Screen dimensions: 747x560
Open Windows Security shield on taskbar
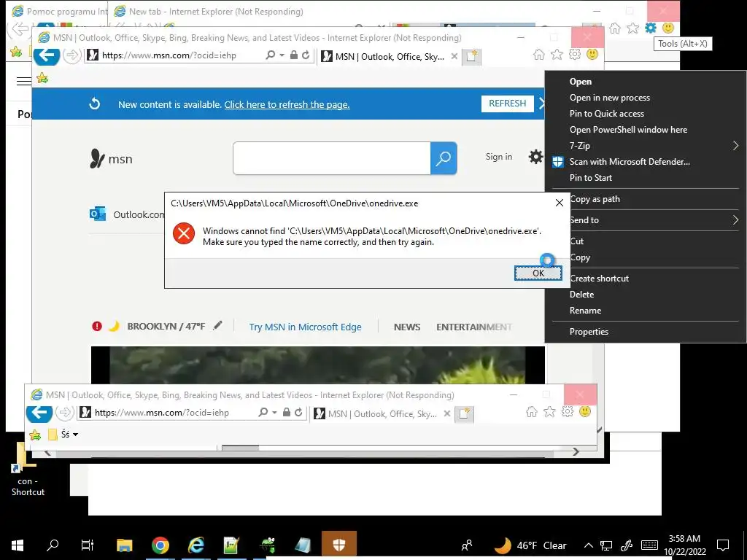coord(338,545)
